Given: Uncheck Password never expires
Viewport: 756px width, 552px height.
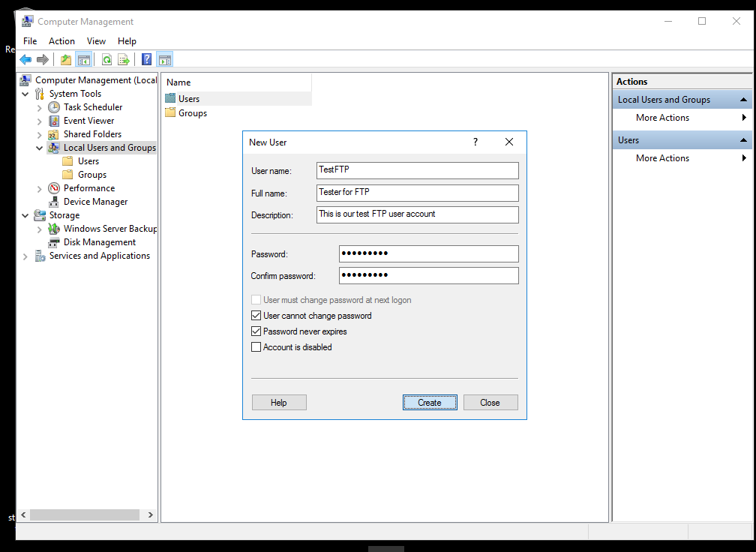Looking at the screenshot, I should [256, 331].
